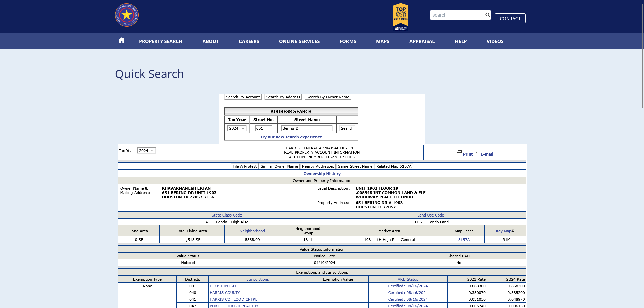Image resolution: width=644 pixels, height=308 pixels.
Task: Open Certified status for HARRIS COUNTY
Action: coord(408,293)
